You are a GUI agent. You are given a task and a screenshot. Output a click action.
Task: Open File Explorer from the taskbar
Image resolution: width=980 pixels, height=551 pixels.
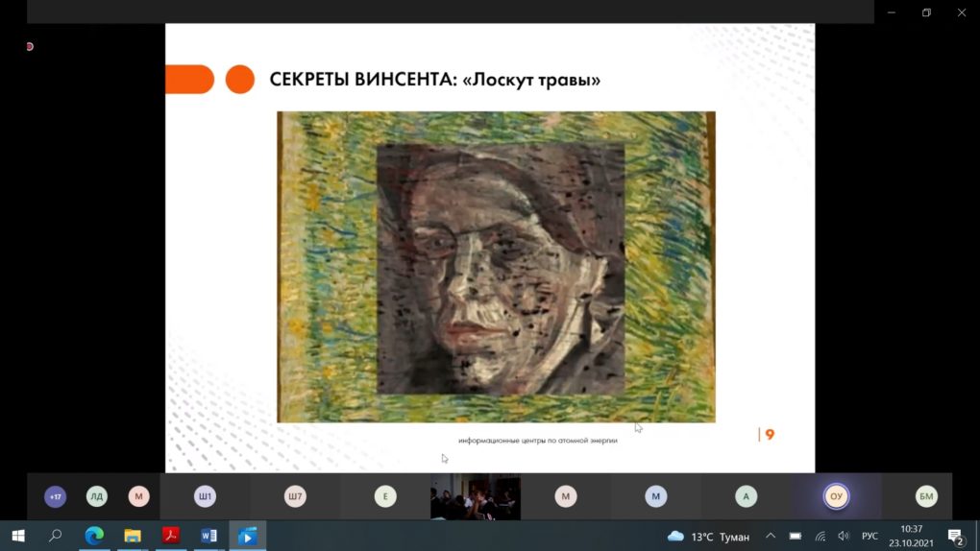(133, 536)
